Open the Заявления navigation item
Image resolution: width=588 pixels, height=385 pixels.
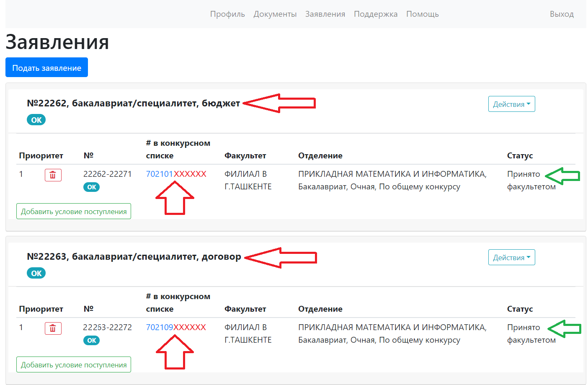325,14
